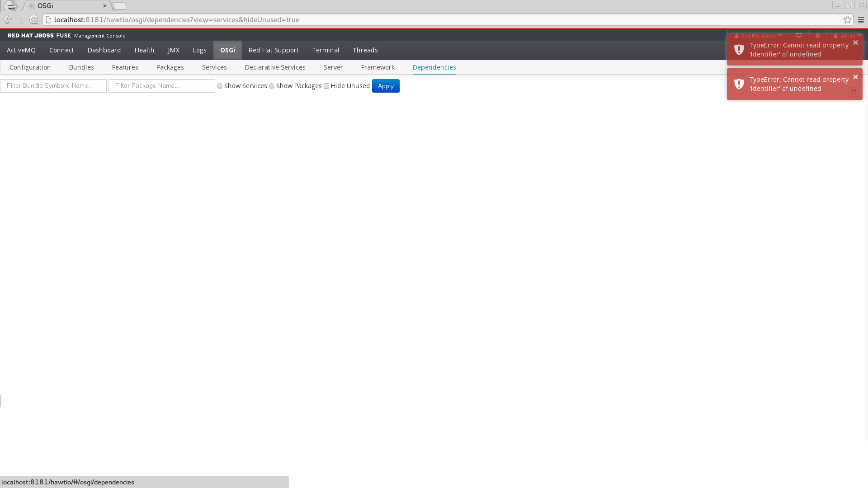Bookmark the page with the star icon
Viewport: 868px width, 488px height.
(847, 19)
